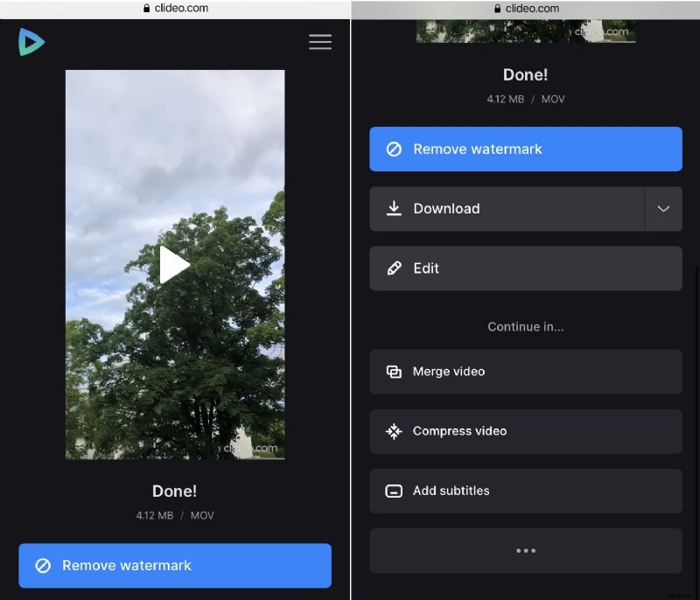The width and height of the screenshot is (700, 600).
Task: Click the Merge video icon
Action: [x=394, y=371]
